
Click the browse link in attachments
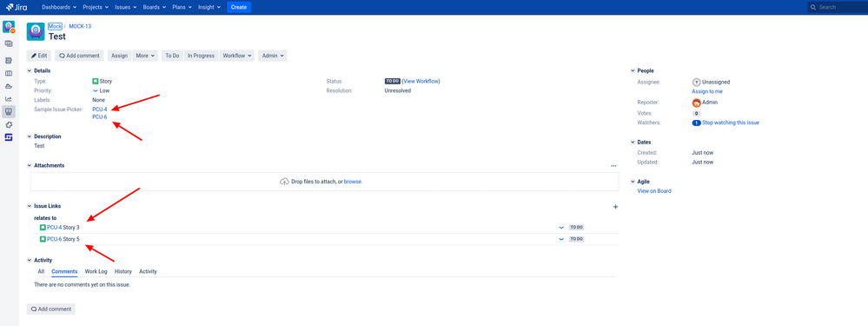pos(353,182)
